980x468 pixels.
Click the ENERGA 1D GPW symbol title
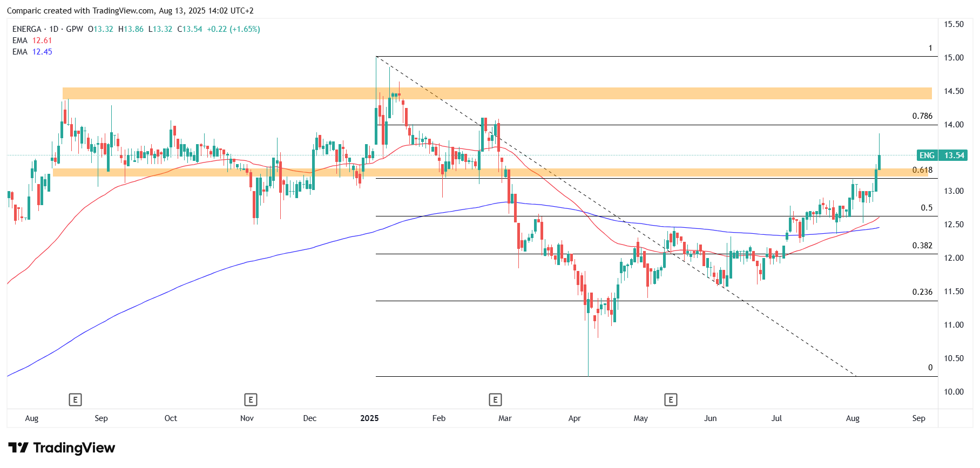(48, 29)
